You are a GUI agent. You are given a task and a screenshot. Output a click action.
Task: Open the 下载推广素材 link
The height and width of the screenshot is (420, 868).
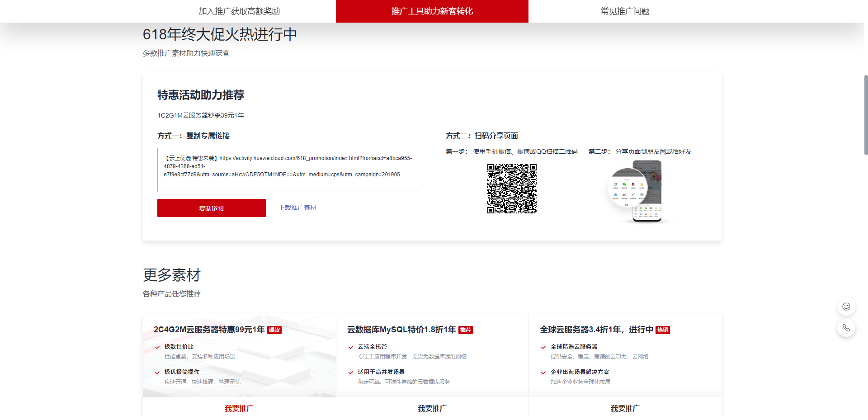pos(297,208)
